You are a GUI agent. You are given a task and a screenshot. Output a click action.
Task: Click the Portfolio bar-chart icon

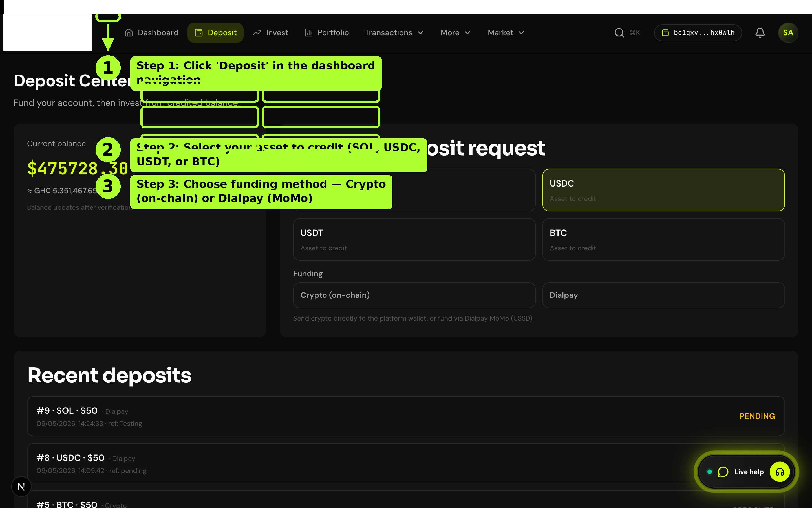tap(308, 32)
